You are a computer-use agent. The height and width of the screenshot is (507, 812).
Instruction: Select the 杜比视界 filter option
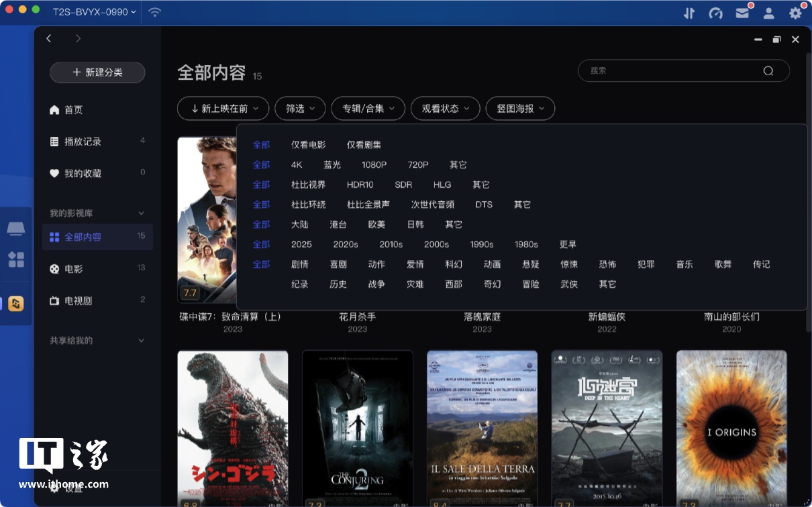308,185
